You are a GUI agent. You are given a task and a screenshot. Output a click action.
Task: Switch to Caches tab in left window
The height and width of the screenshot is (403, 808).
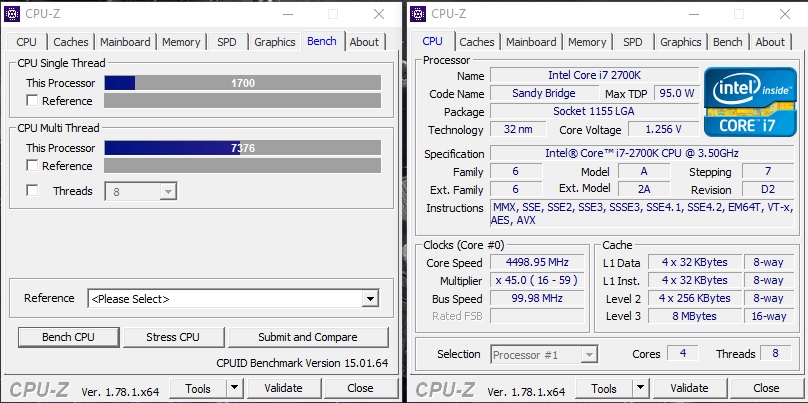[x=71, y=42]
